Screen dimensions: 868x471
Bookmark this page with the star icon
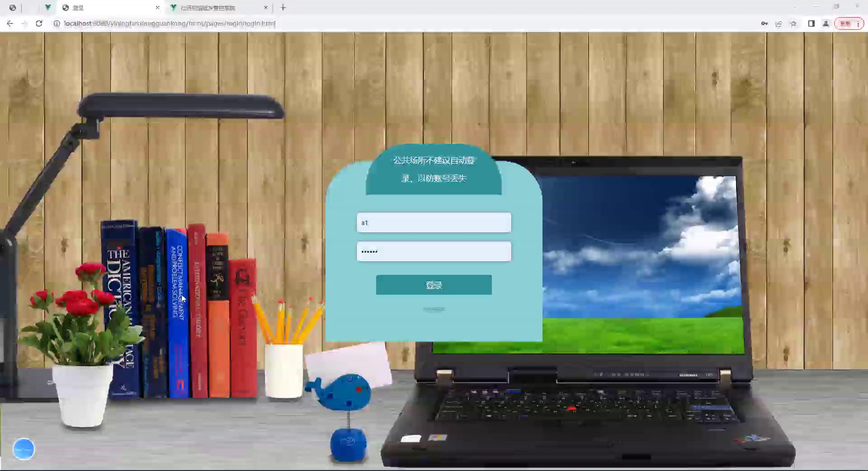click(793, 24)
